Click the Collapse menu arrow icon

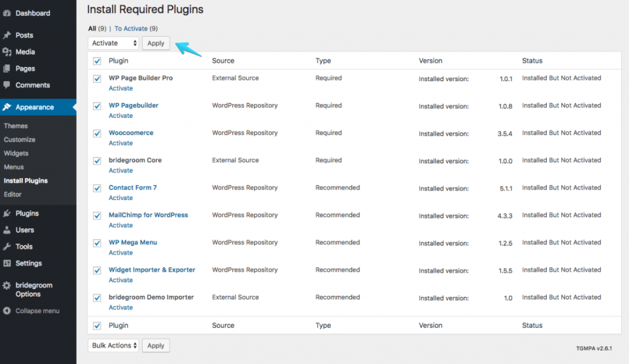point(6,311)
